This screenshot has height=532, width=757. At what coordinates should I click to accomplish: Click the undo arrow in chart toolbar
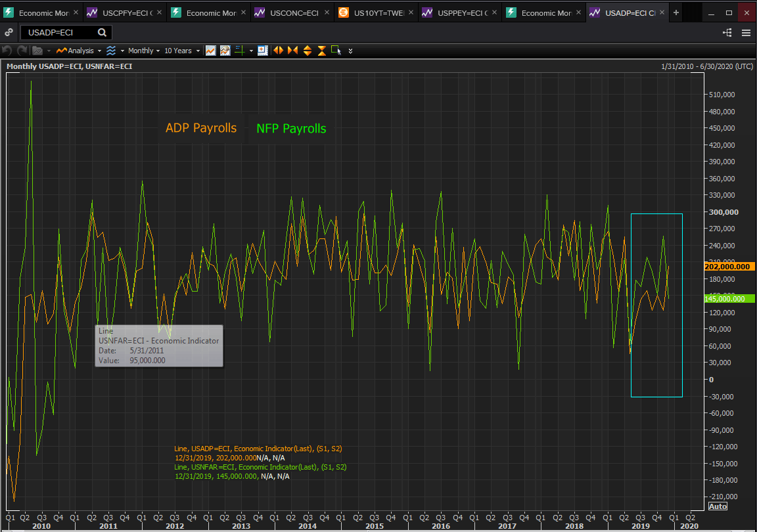(7, 51)
